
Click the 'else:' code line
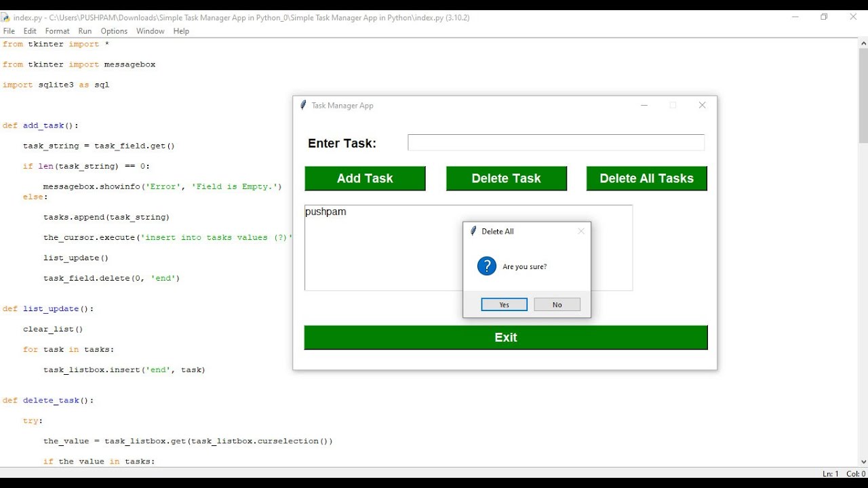[35, 197]
